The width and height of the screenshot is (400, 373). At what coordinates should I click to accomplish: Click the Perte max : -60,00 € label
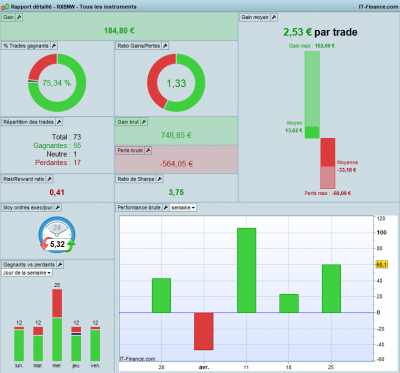pos(328,193)
